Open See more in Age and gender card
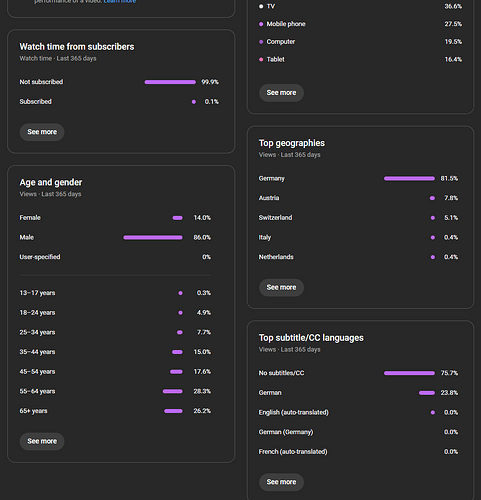Viewport: 481px width, 500px height. click(42, 441)
